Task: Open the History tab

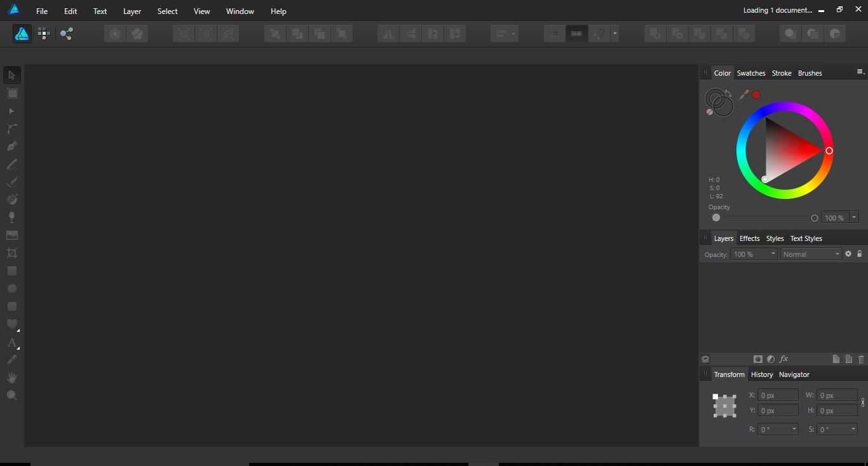Action: click(x=762, y=374)
